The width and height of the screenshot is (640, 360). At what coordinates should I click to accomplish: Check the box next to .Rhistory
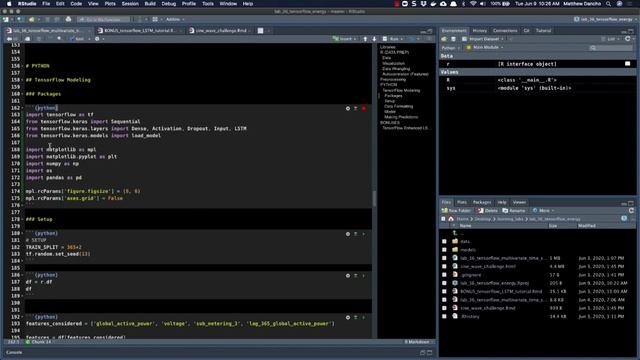pos(444,316)
